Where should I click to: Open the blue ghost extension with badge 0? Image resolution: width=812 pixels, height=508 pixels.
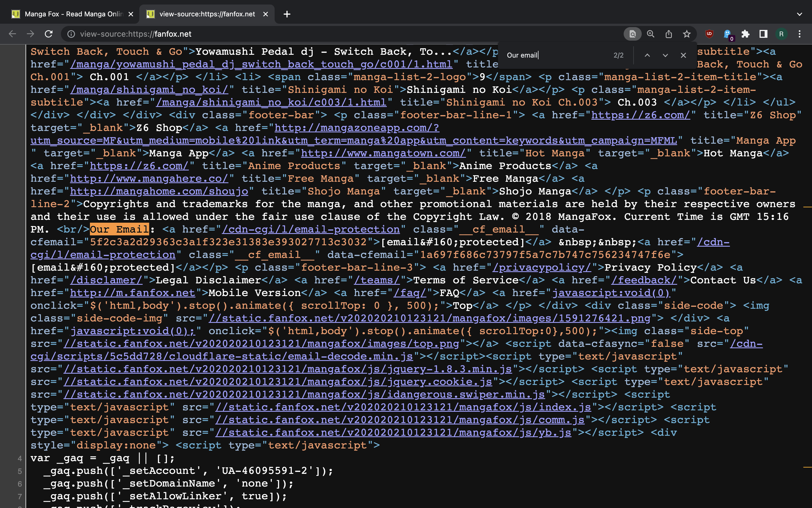click(727, 35)
